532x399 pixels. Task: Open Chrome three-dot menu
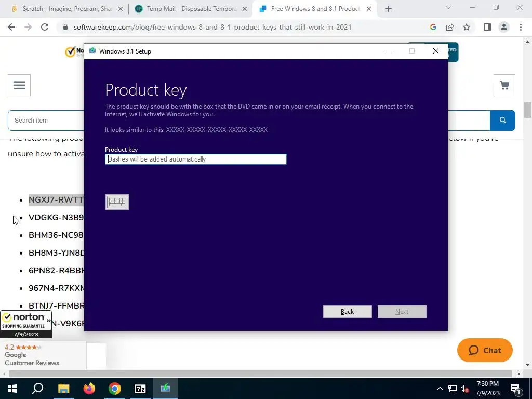tap(521, 27)
